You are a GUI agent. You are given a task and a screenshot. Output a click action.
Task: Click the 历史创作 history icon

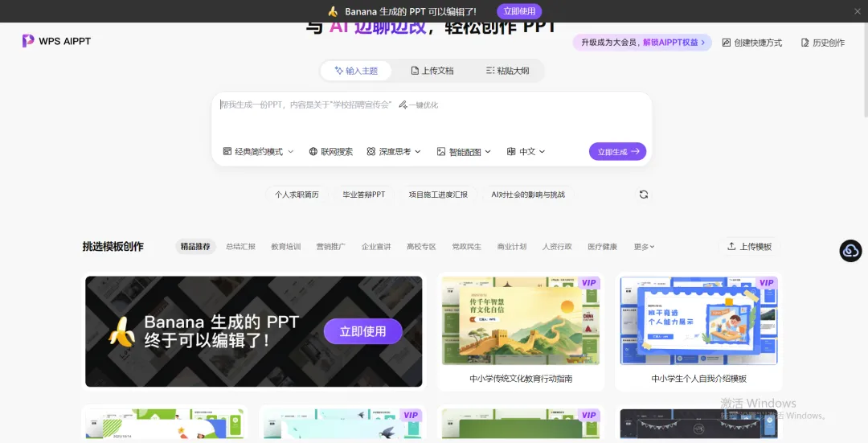[x=805, y=43]
